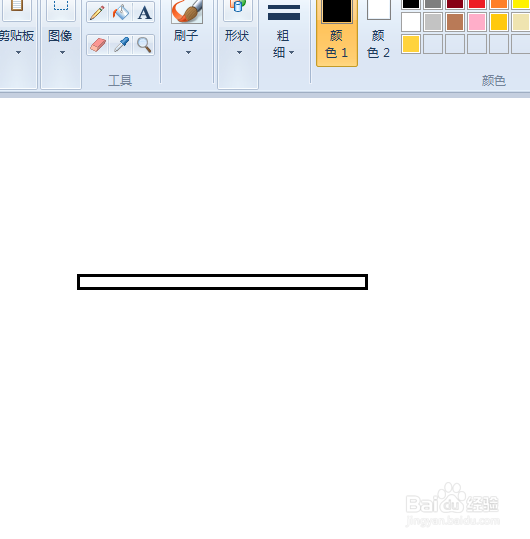The width and height of the screenshot is (530, 539).
Task: Expand the 剪贴板 dropdown arrow
Action: (18, 53)
